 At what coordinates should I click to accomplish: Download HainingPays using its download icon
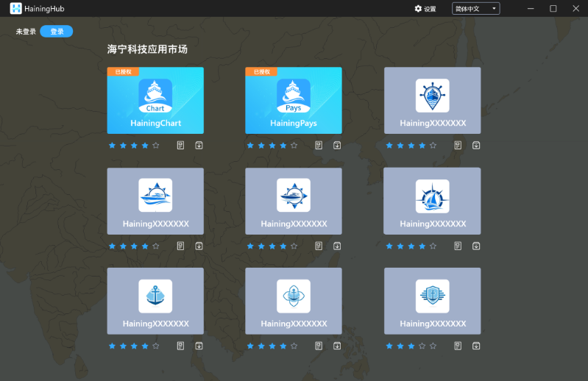pos(337,146)
